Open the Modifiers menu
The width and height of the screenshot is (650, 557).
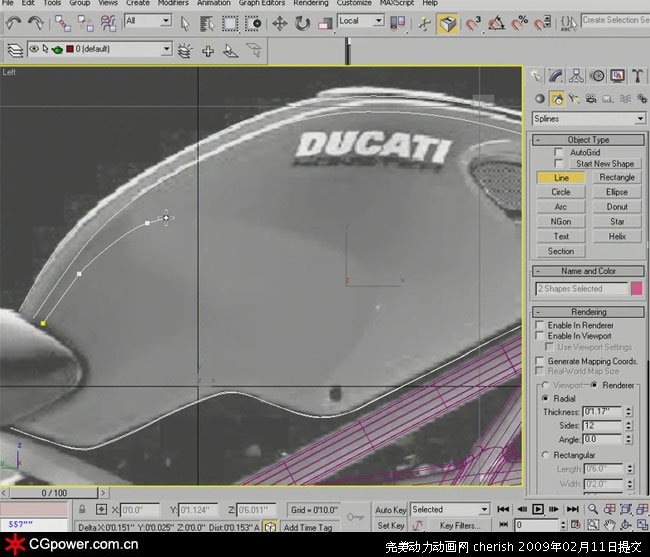pyautogui.click(x=173, y=3)
